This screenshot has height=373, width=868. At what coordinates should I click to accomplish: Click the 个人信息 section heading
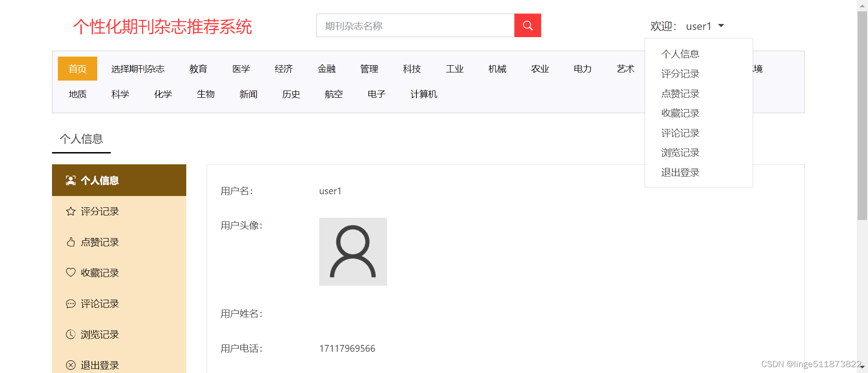[81, 139]
